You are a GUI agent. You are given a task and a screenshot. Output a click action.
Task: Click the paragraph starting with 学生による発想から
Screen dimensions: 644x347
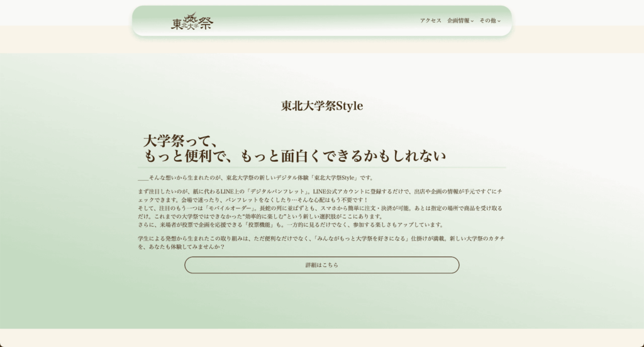[321, 239]
